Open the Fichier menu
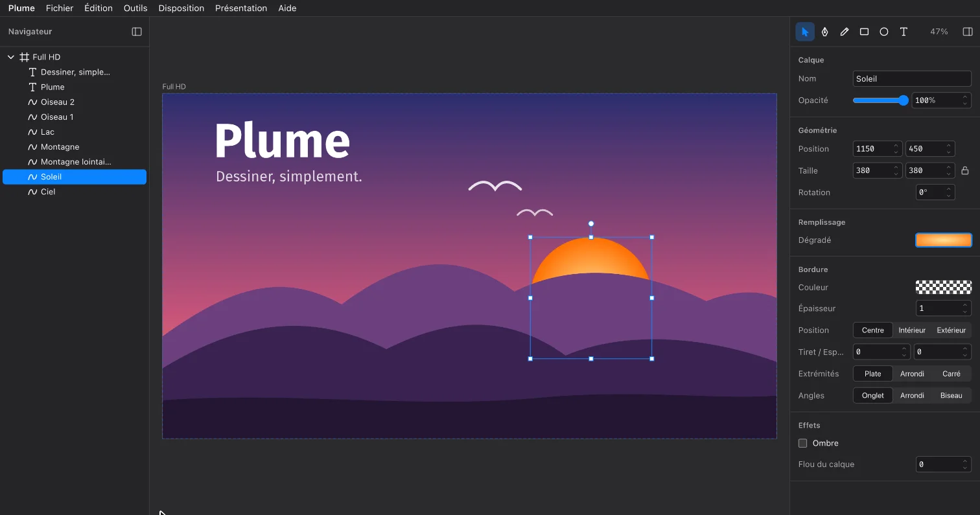This screenshot has height=515, width=980. 60,8
